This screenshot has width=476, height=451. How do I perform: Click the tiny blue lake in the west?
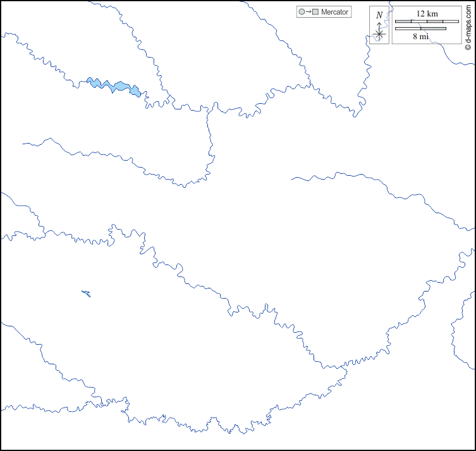86,293
